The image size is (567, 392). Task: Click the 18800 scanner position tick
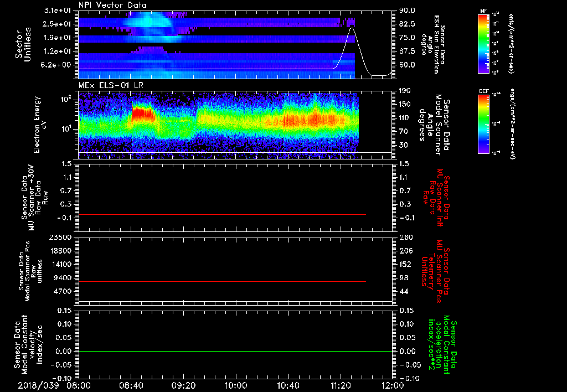point(61,251)
